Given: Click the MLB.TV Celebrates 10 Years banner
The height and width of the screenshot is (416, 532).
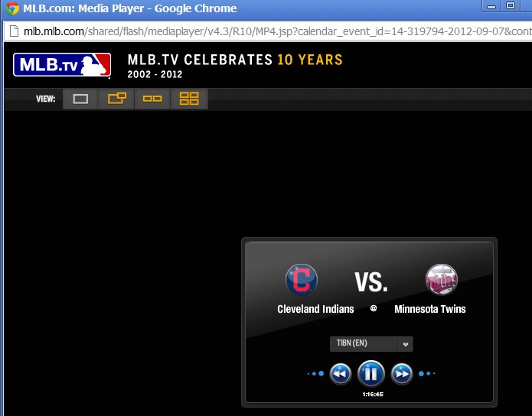Looking at the screenshot, I should coord(235,60).
